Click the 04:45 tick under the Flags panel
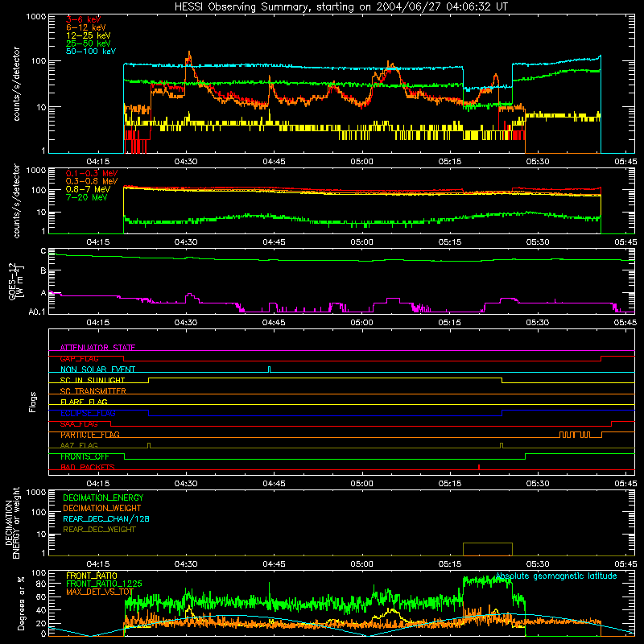Image resolution: width=644 pixels, height=644 pixels. [x=274, y=484]
